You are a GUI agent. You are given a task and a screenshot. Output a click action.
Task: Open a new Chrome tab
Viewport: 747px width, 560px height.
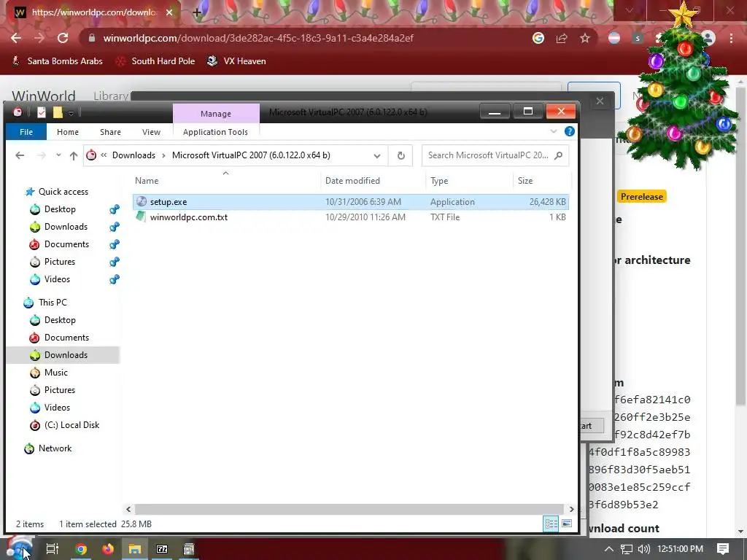(x=196, y=13)
